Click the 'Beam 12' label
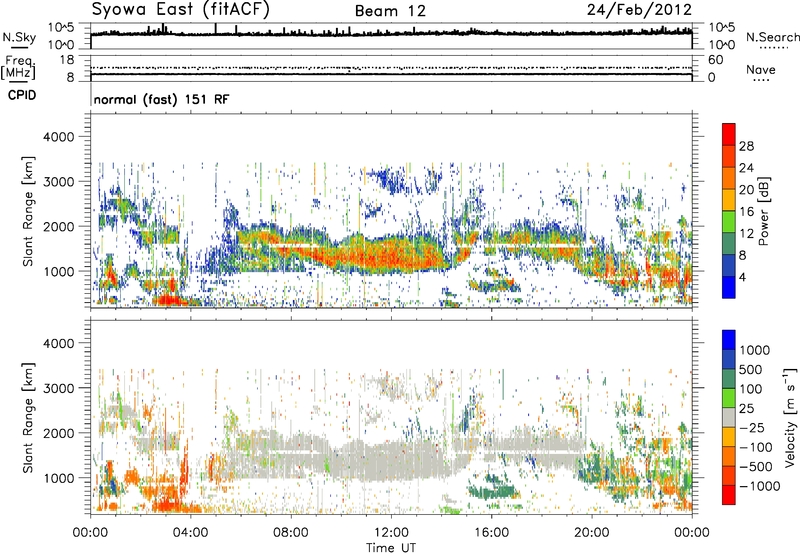This screenshot has height=554, width=800. pos(390,11)
